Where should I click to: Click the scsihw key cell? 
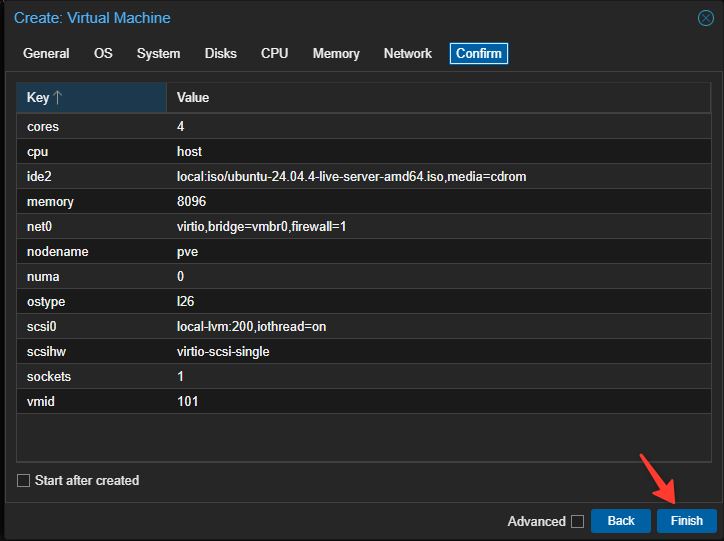91,351
